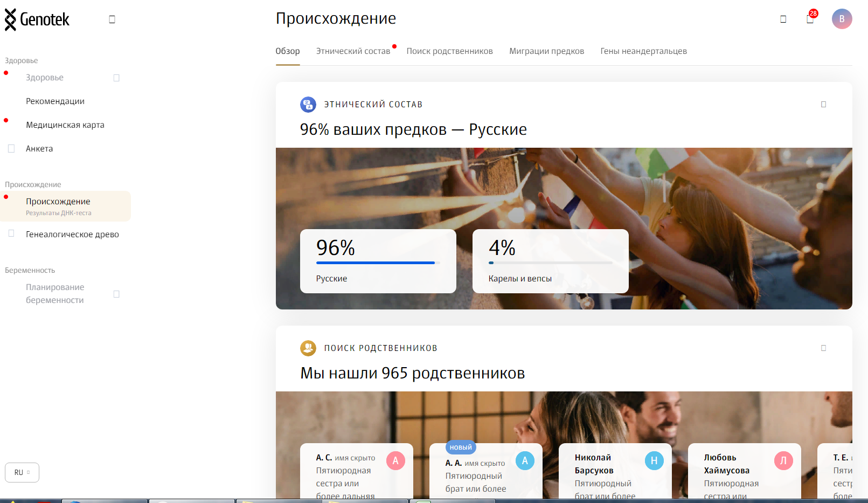Open the RU language selector
The width and height of the screenshot is (868, 503).
point(22,472)
